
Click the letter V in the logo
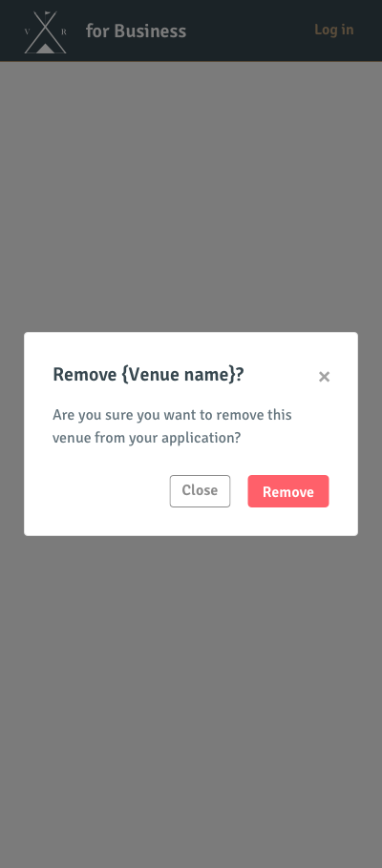(27, 32)
